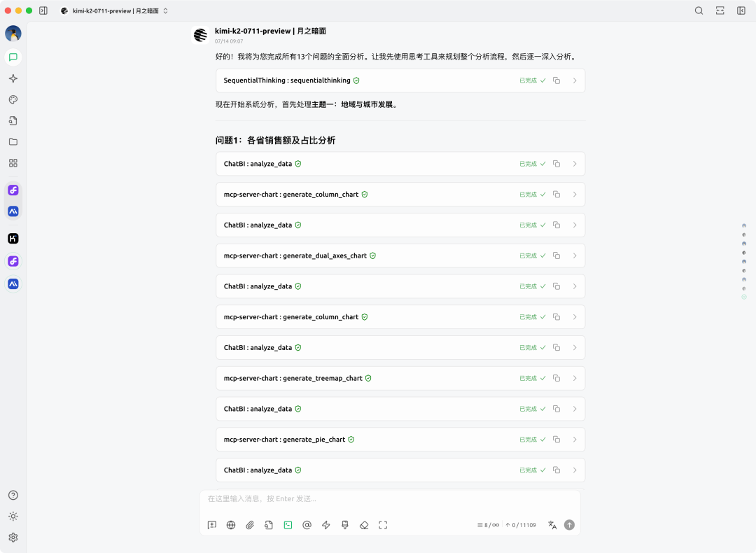Image resolution: width=756 pixels, height=553 pixels.
Task: Open the folder panel from the sidebar
Action: pos(13,141)
